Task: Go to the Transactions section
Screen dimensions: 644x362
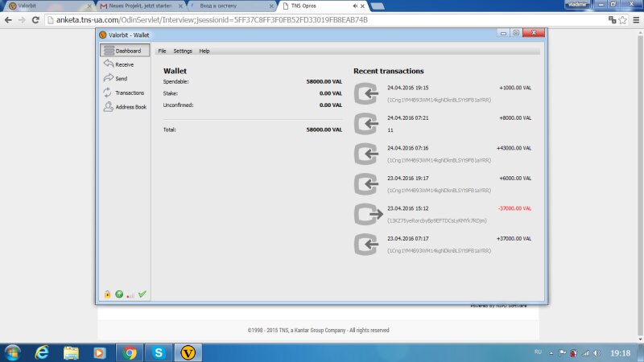Action: click(129, 93)
